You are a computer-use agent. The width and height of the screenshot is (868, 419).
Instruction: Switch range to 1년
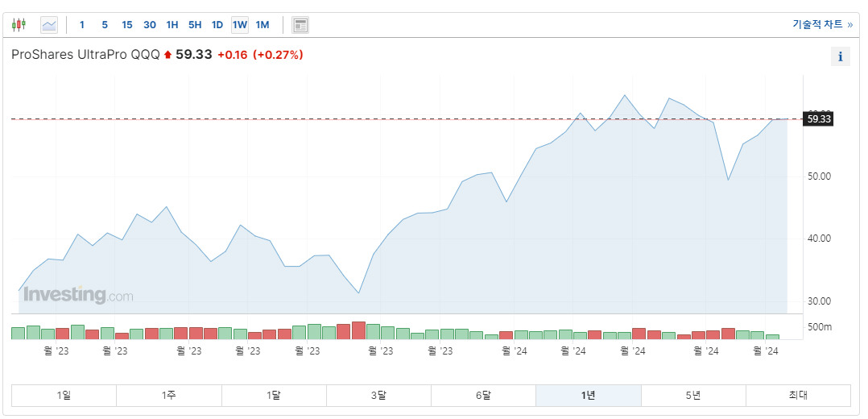pyautogui.click(x=589, y=396)
